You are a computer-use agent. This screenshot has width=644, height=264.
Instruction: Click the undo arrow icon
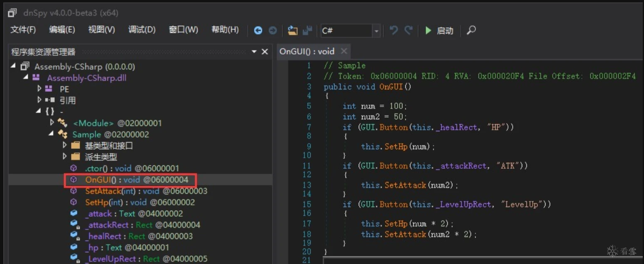pyautogui.click(x=393, y=30)
